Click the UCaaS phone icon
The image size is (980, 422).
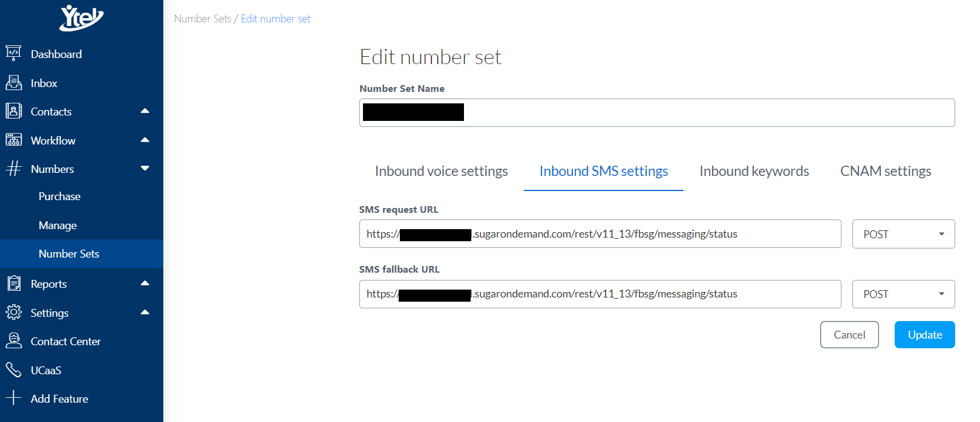(x=13, y=370)
